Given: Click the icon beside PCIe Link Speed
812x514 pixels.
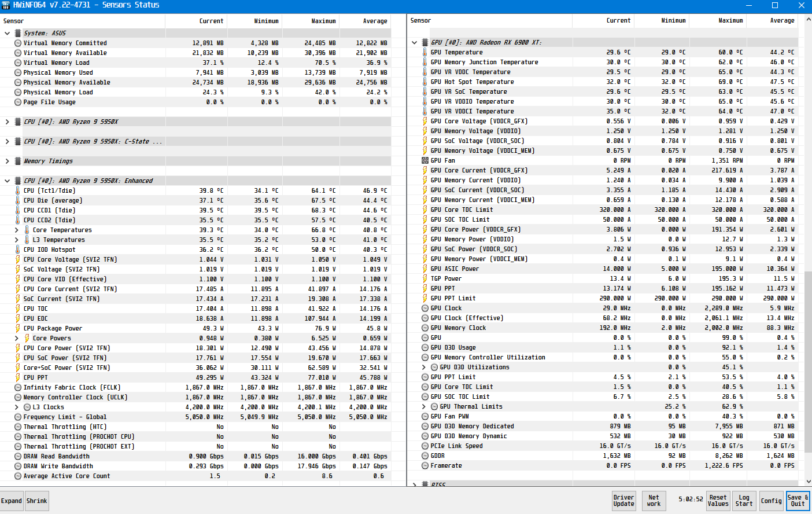Looking at the screenshot, I should tap(425, 446).
